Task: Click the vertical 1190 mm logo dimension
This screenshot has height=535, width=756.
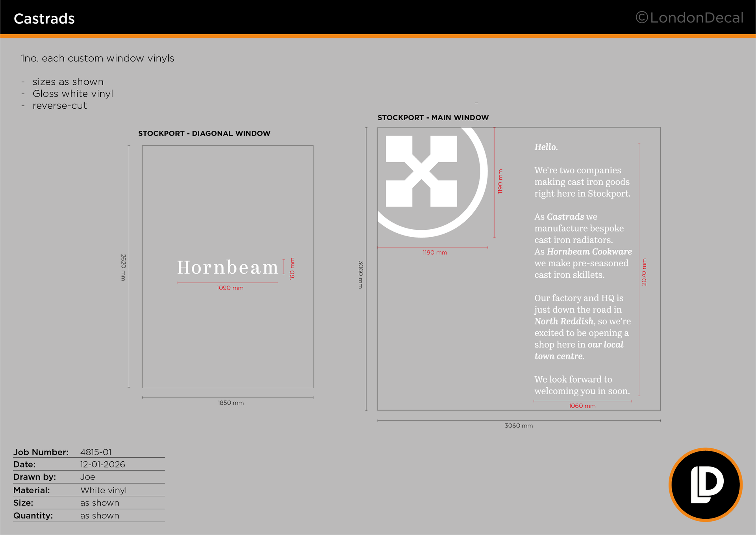Action: click(500, 182)
